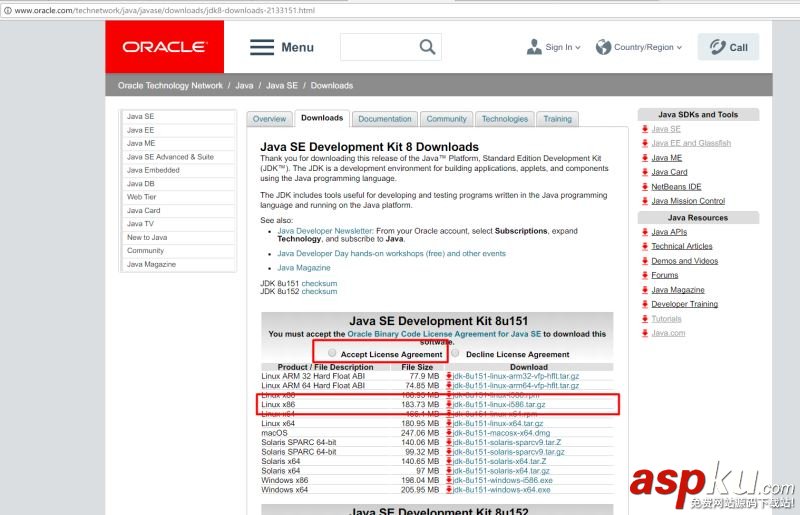Click download icon for macosx-x64.dmg

(x=449, y=433)
